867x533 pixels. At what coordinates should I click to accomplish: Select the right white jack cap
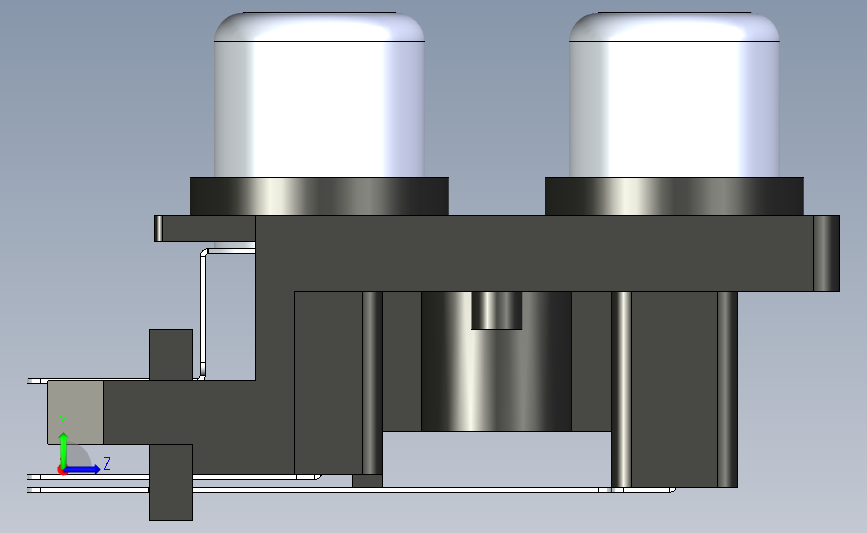click(x=675, y=95)
